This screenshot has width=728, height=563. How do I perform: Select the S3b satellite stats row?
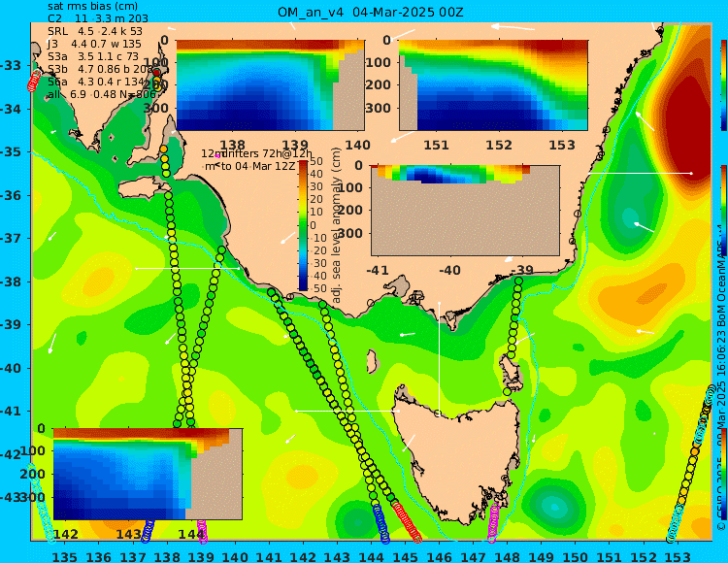tap(100, 69)
